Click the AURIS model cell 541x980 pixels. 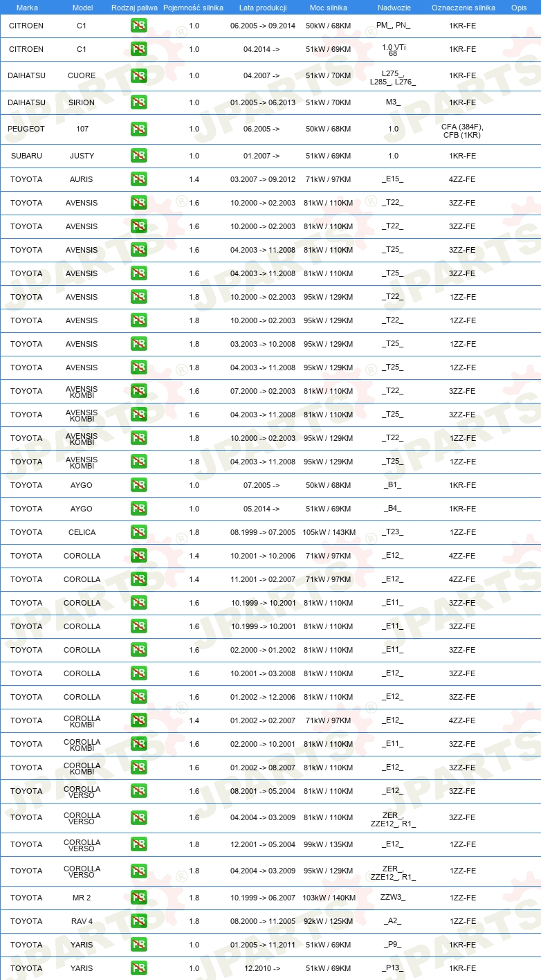click(82, 179)
